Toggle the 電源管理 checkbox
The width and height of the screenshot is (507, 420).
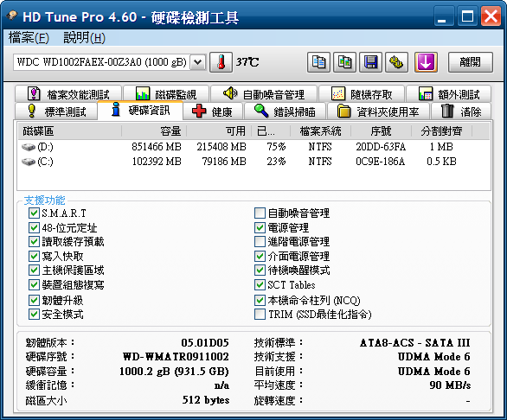(x=260, y=228)
